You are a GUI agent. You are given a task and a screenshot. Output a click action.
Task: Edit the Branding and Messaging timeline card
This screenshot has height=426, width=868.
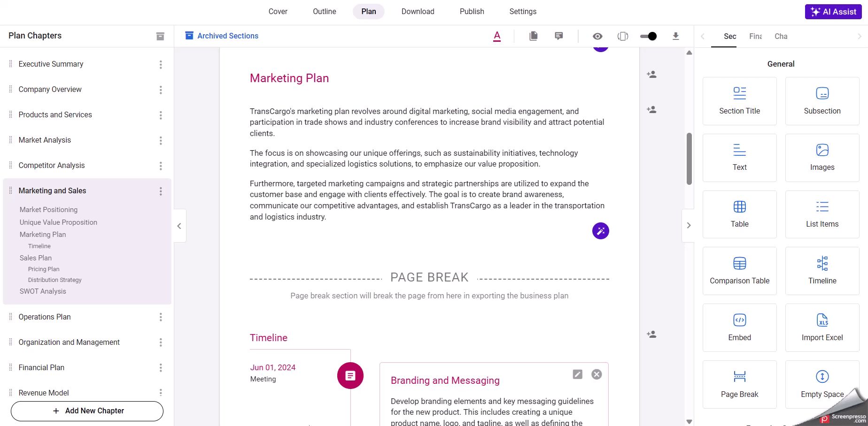coord(578,374)
